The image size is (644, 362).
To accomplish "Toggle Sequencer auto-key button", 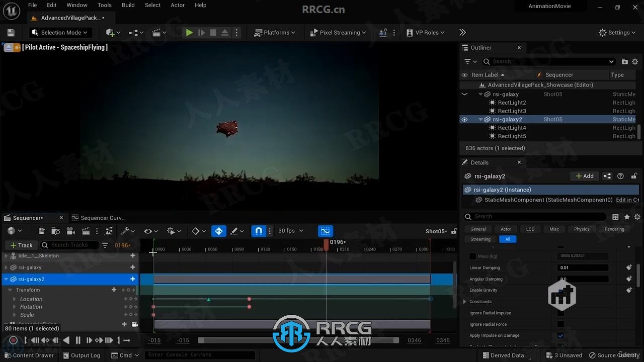I will pos(219,231).
